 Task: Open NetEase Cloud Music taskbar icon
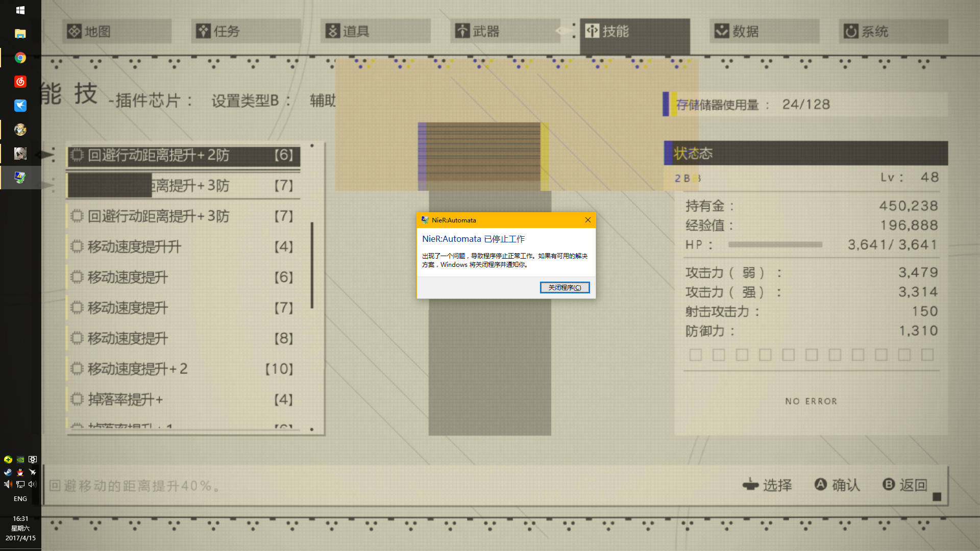(x=20, y=82)
